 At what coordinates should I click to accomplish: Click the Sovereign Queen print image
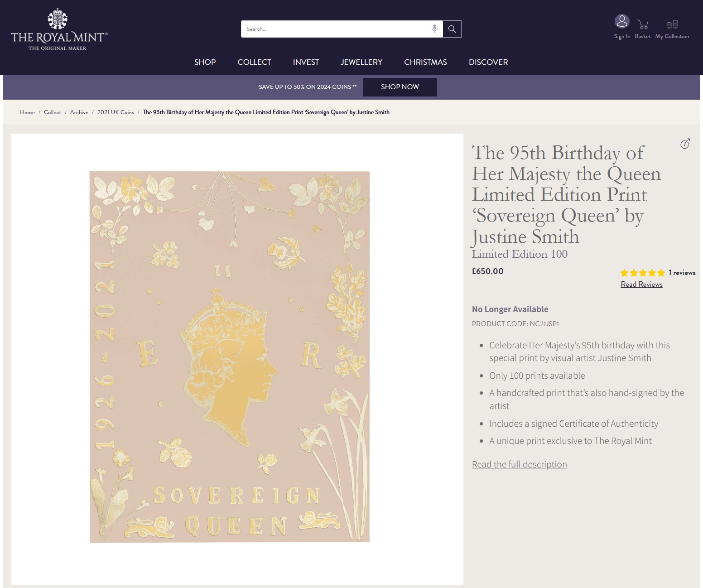point(230,357)
